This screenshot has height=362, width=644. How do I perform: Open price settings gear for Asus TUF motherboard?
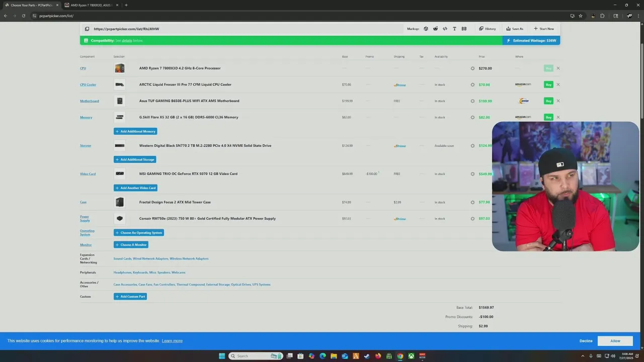click(472, 101)
